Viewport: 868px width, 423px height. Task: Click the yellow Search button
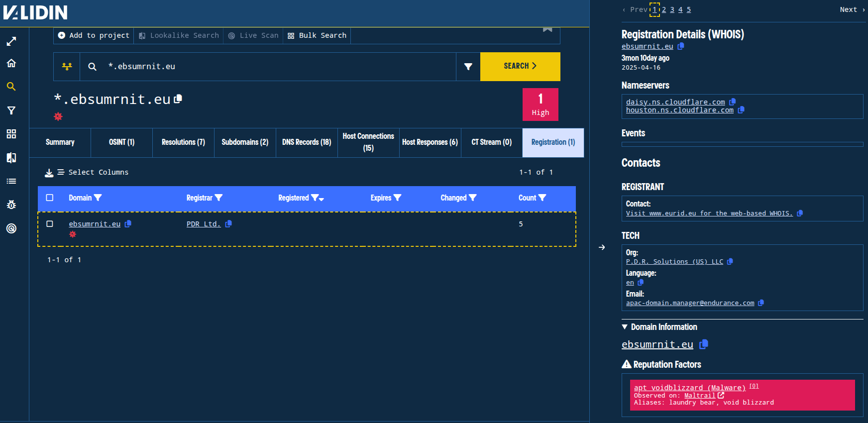pos(520,66)
